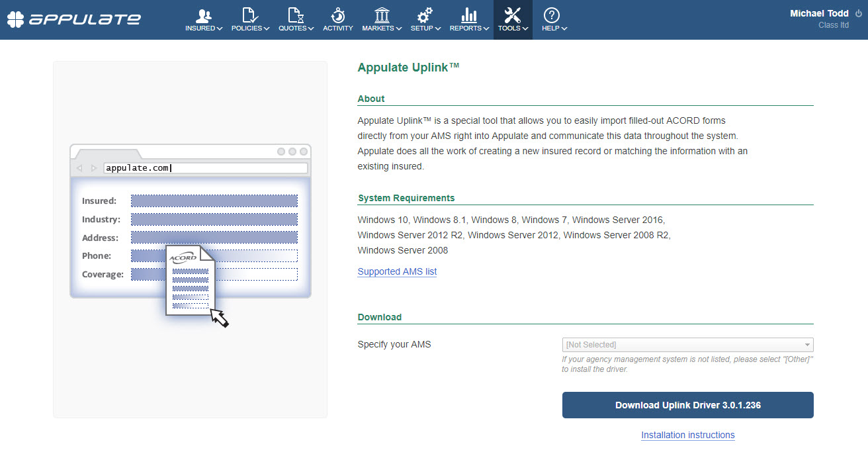Expand the Specify your AMS dropdown
Viewport: 868px width, 460px height.
pyautogui.click(x=687, y=345)
